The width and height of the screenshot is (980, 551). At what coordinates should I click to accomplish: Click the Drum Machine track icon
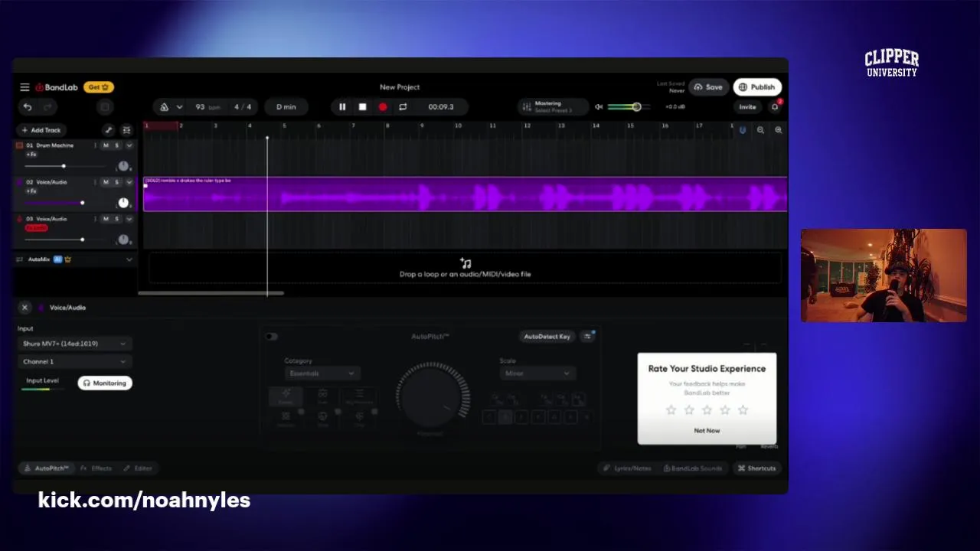pyautogui.click(x=20, y=145)
